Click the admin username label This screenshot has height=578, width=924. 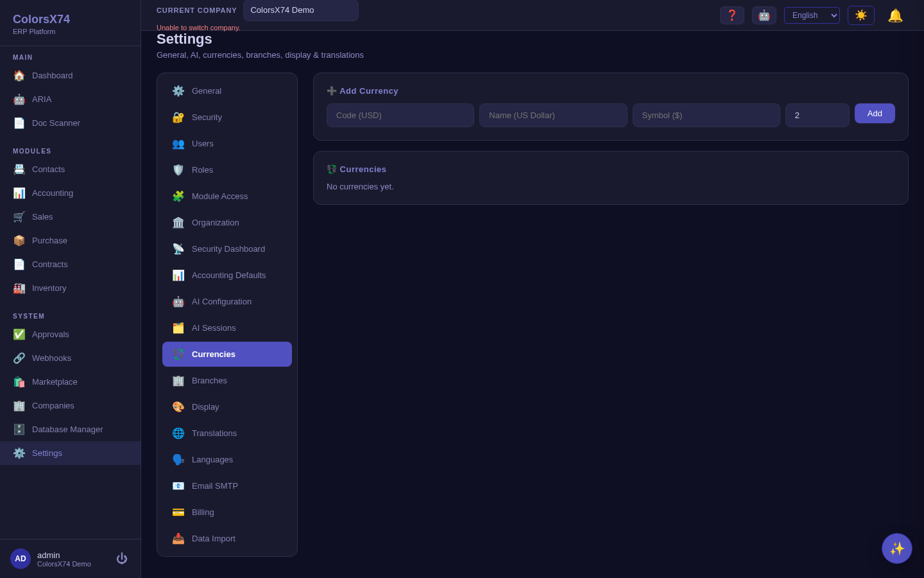pyautogui.click(x=49, y=556)
